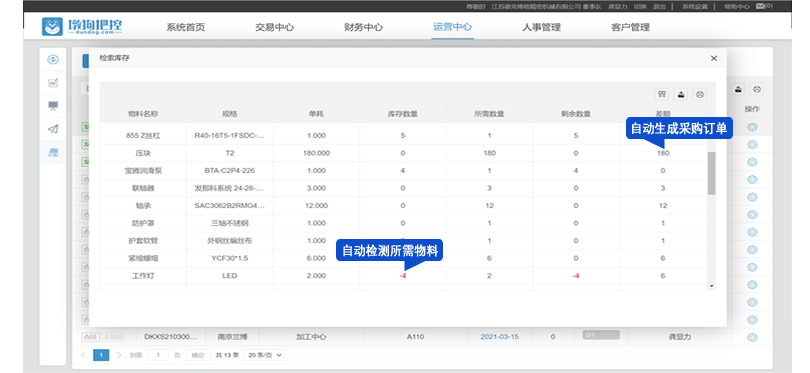Close the 检索库存 dialog
This screenshot has height=373, width=810.
coord(714,58)
